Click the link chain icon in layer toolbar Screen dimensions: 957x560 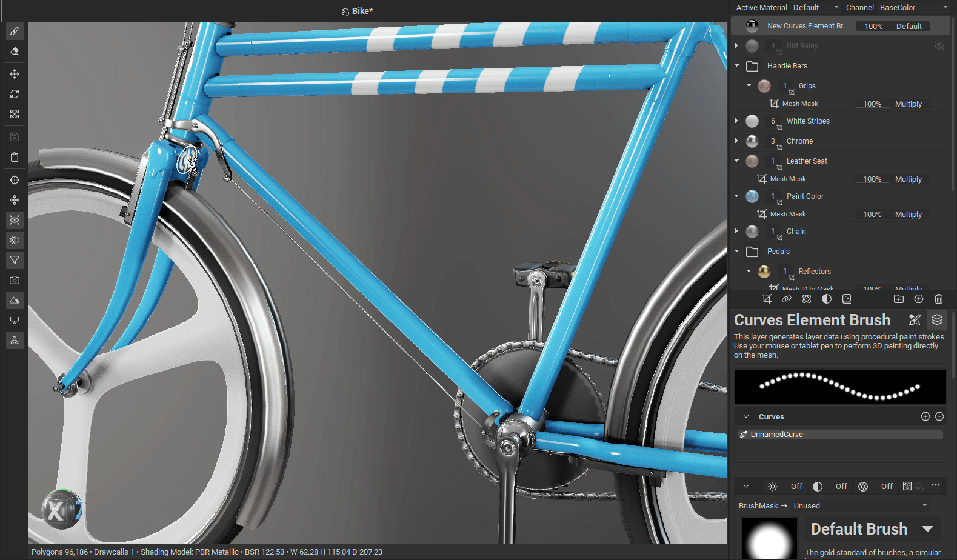pos(787,299)
